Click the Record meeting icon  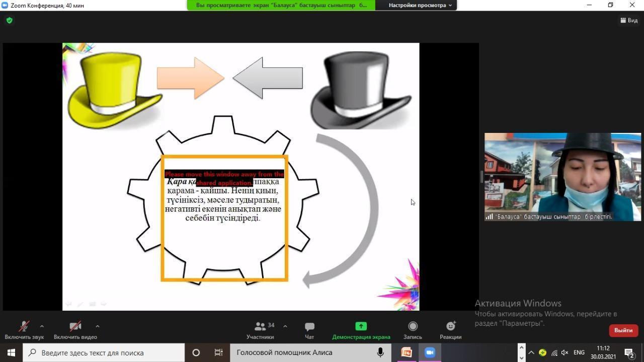[413, 326]
